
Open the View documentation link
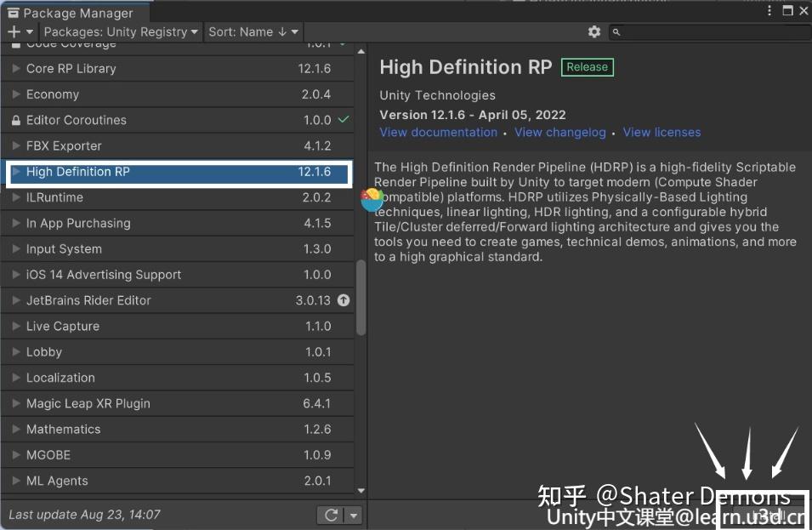[438, 132]
